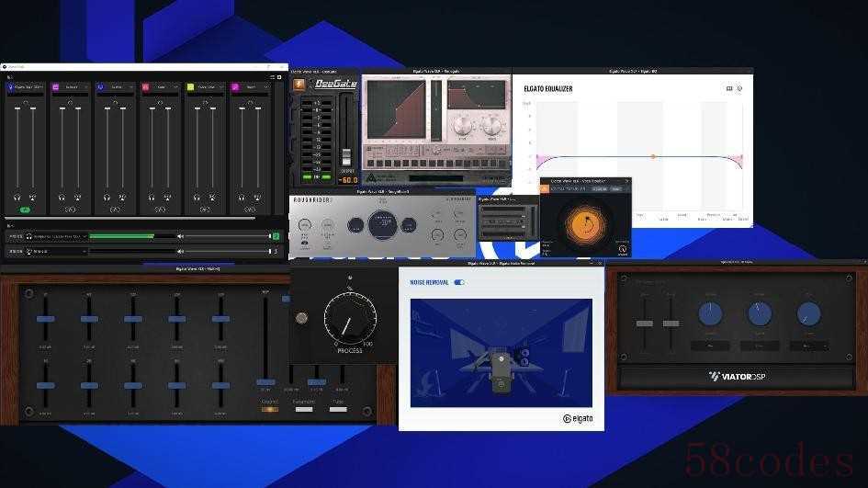Click the Wave Link channel strip horizontal scrollbar

coord(130,218)
